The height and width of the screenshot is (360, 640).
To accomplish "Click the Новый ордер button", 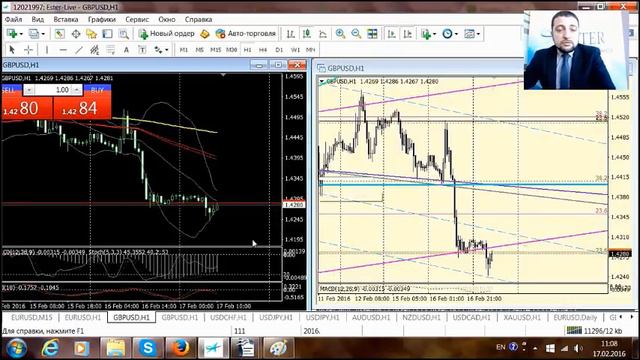I will click(x=167, y=33).
